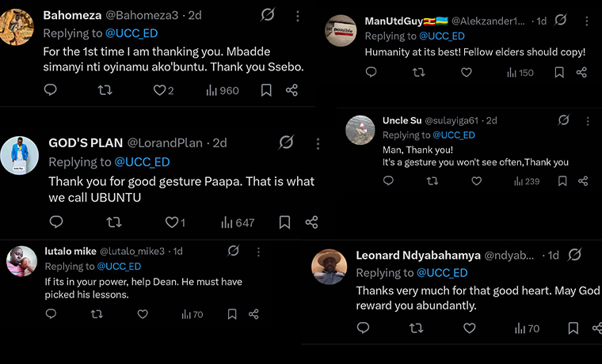The height and width of the screenshot is (364, 602).
Task: Share lutalo mike's tweet
Action: [x=253, y=314]
